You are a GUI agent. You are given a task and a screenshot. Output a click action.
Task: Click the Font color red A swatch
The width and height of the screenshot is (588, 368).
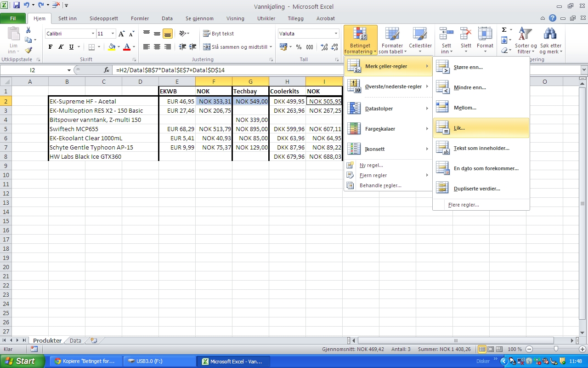[127, 47]
